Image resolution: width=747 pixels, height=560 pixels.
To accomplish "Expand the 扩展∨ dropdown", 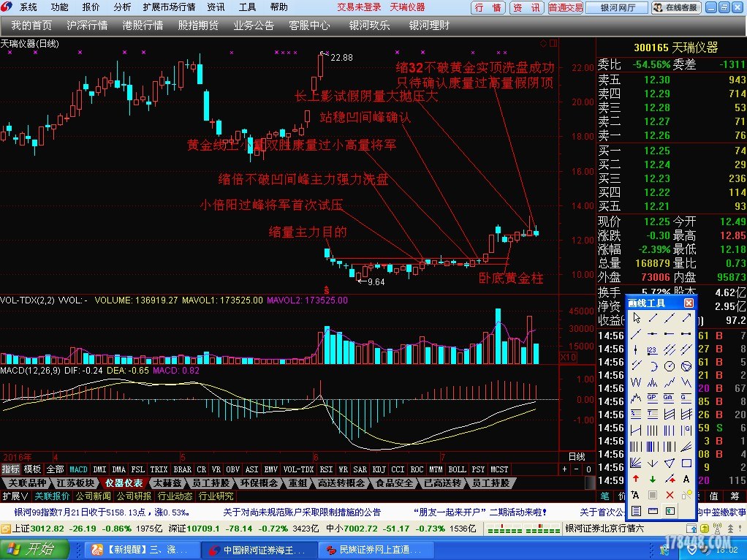I will [x=15, y=496].
